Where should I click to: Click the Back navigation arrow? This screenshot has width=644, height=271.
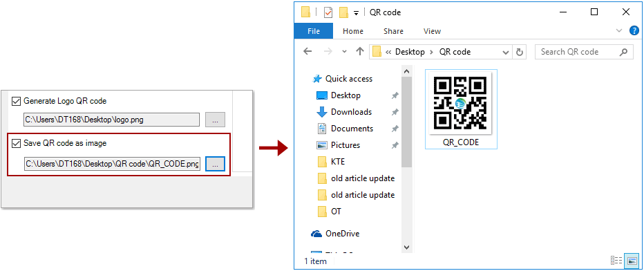[x=307, y=52]
